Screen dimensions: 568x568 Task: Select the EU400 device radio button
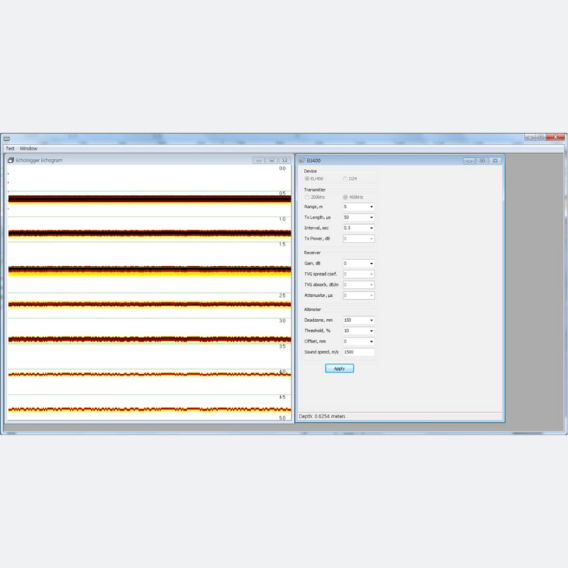tap(307, 179)
